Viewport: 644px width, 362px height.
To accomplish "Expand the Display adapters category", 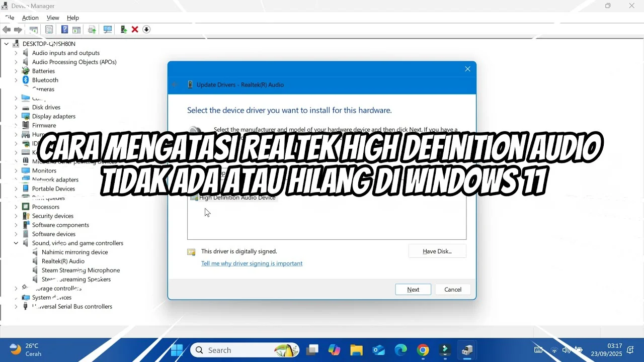I will click(x=16, y=116).
